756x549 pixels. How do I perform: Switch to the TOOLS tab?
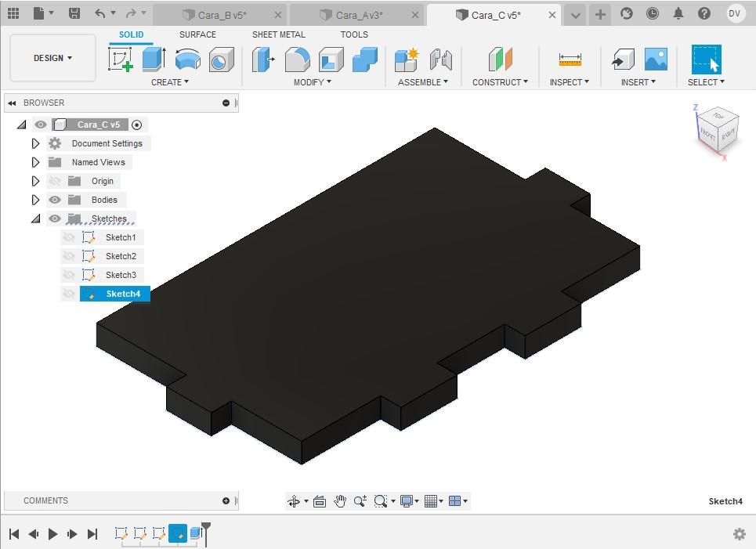[354, 34]
